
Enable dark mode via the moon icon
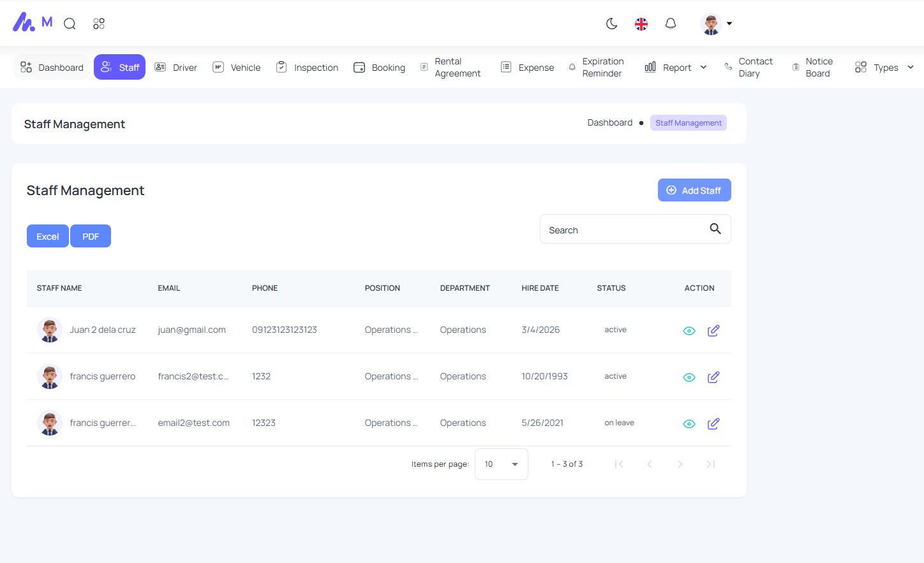[x=611, y=23]
